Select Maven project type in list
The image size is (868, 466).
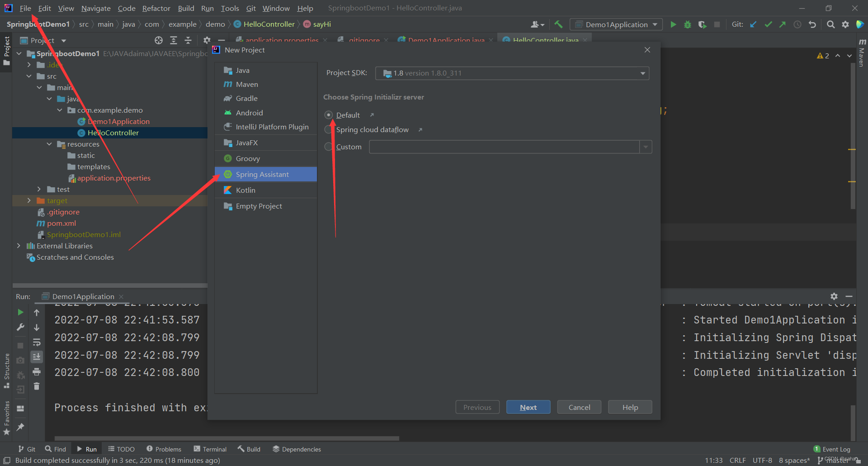(266, 84)
